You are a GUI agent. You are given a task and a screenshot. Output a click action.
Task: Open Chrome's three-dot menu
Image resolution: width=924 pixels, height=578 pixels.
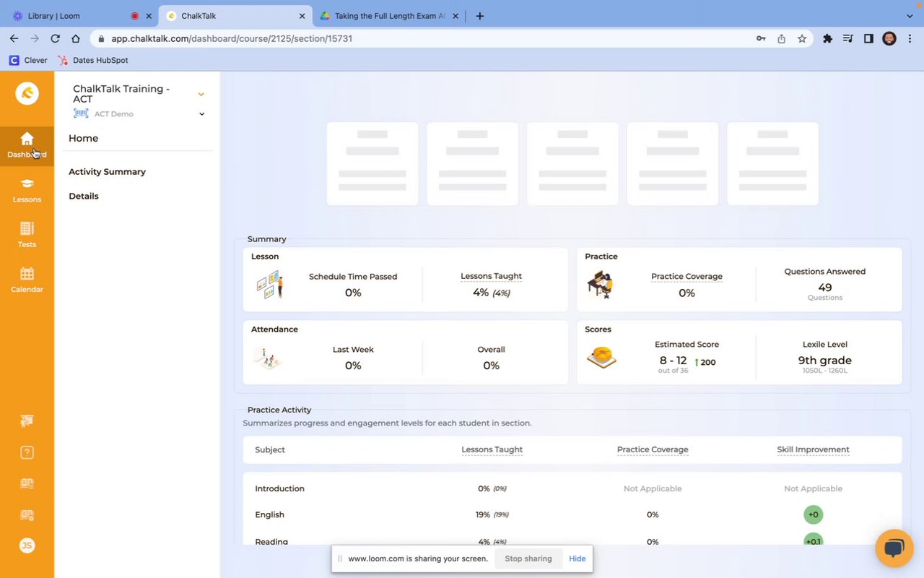tap(910, 38)
